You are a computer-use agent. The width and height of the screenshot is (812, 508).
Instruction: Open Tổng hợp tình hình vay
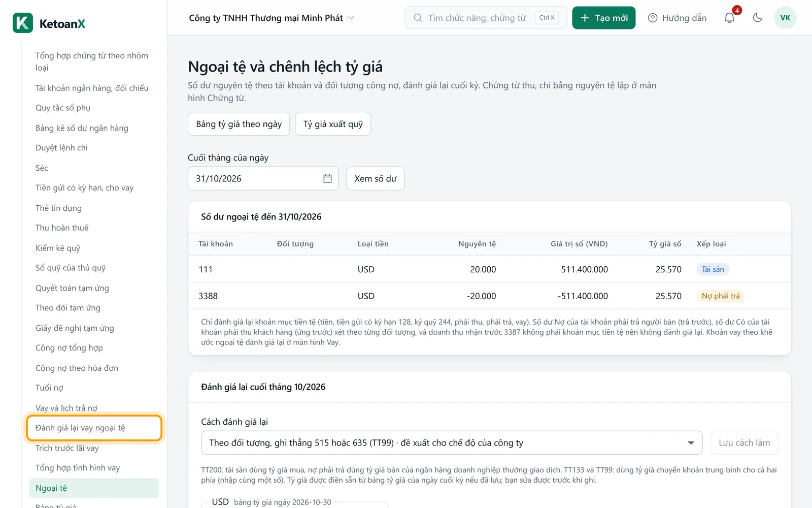pos(94,468)
